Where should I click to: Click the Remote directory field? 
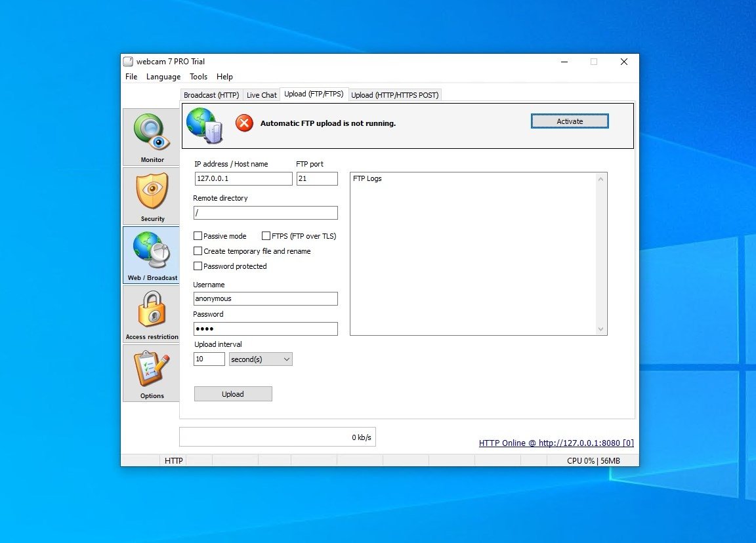pyautogui.click(x=266, y=213)
